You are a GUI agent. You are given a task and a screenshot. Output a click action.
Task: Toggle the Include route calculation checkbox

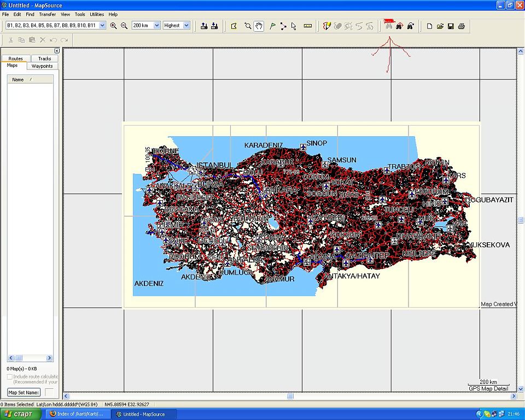point(9,377)
